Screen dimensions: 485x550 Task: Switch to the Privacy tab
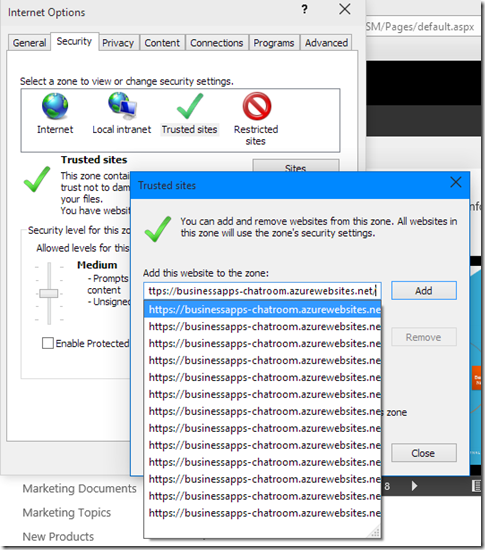point(118,43)
